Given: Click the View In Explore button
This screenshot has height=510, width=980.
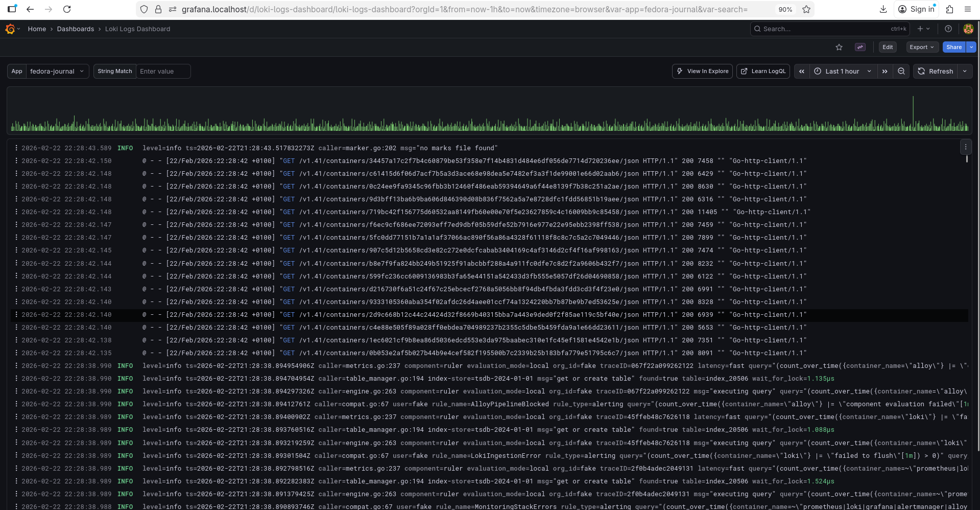Looking at the screenshot, I should [x=702, y=72].
